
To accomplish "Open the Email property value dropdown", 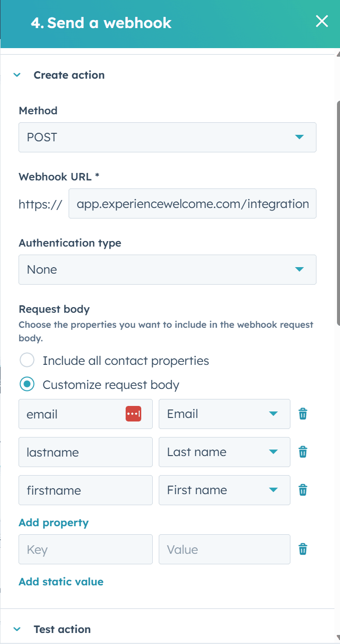I will point(224,414).
